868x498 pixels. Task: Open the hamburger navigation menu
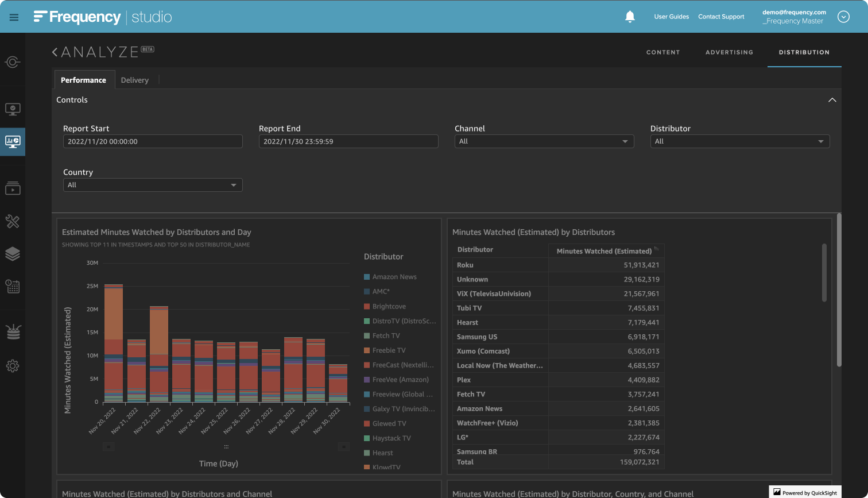14,17
